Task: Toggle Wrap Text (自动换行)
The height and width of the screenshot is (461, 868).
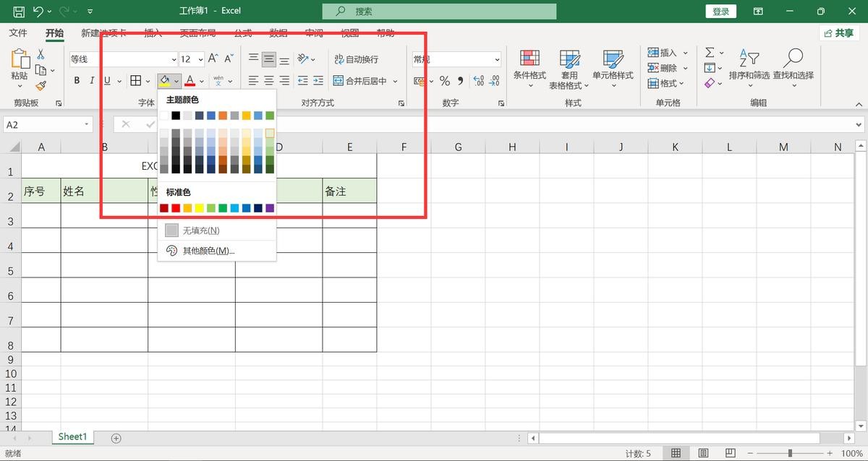Action: pos(356,59)
